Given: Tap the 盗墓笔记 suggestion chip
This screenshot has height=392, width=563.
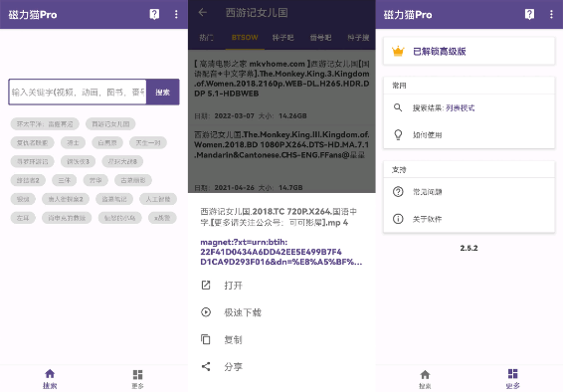Looking at the screenshot, I should coord(114,199).
